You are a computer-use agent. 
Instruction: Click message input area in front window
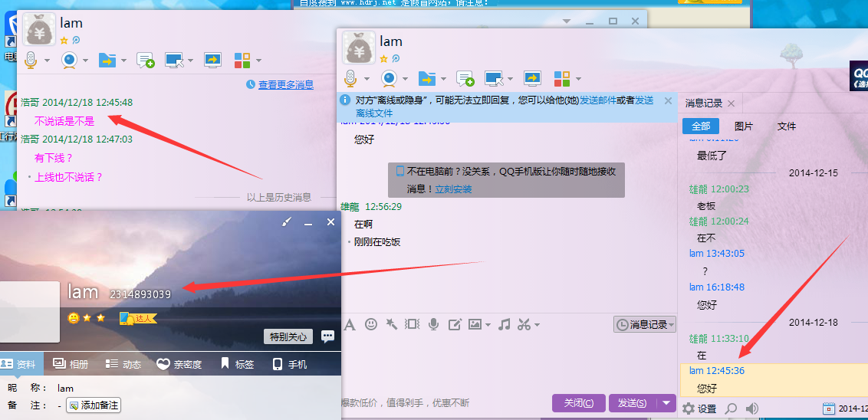click(508, 363)
